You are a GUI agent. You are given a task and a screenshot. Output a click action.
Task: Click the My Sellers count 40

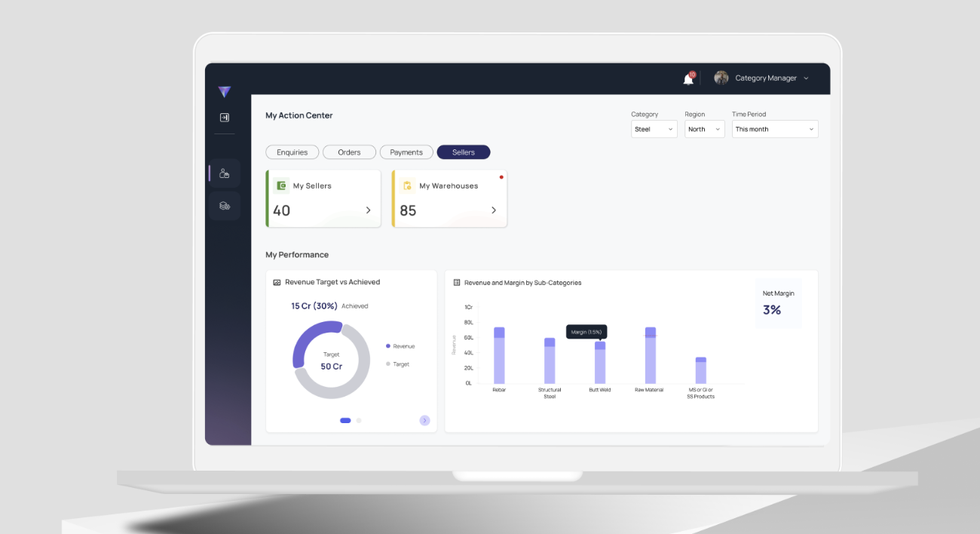(x=281, y=211)
